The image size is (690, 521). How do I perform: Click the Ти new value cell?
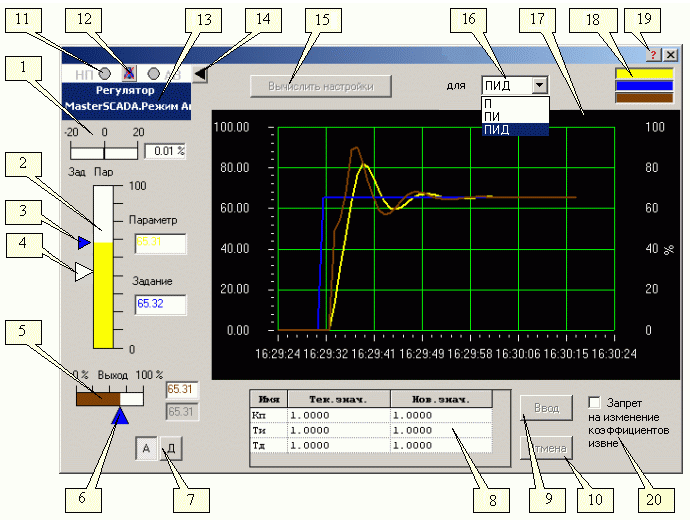tap(441, 430)
